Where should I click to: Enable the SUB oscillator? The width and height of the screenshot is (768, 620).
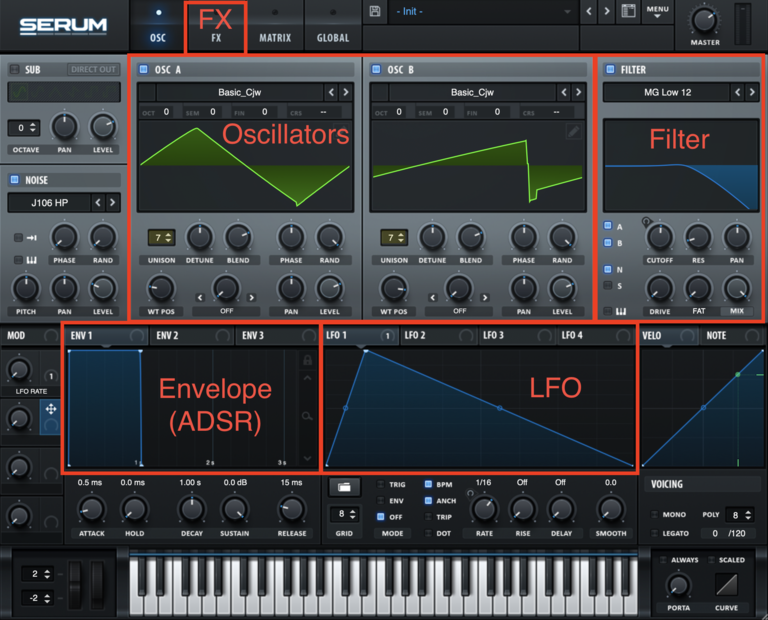(x=15, y=69)
